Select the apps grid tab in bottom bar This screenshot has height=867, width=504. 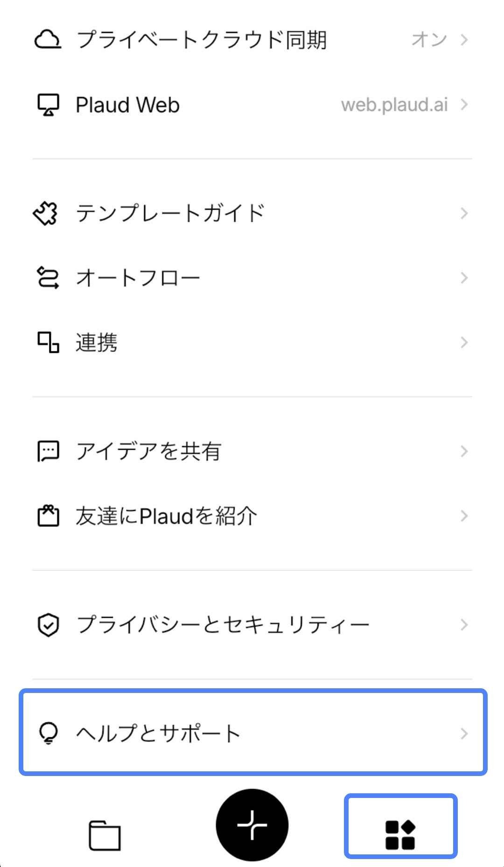point(400,835)
